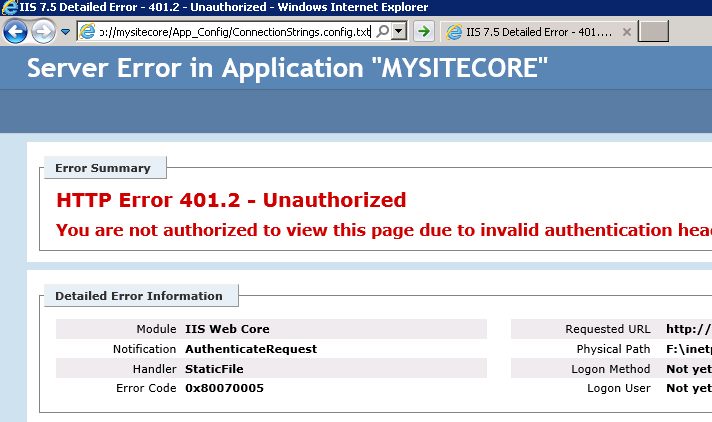This screenshot has width=712, height=422.
Task: Select the IIS 7.5 Detailed Error tab
Action: coord(539,32)
